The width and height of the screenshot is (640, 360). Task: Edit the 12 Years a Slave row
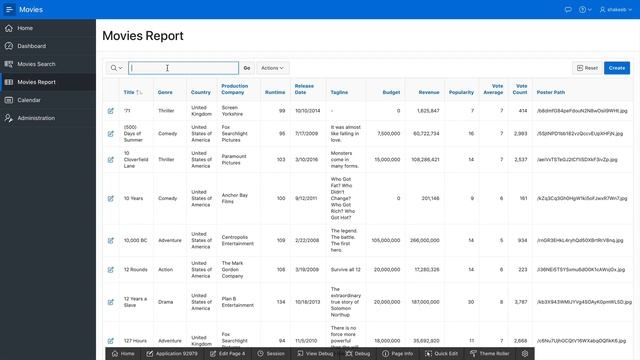[x=111, y=302]
